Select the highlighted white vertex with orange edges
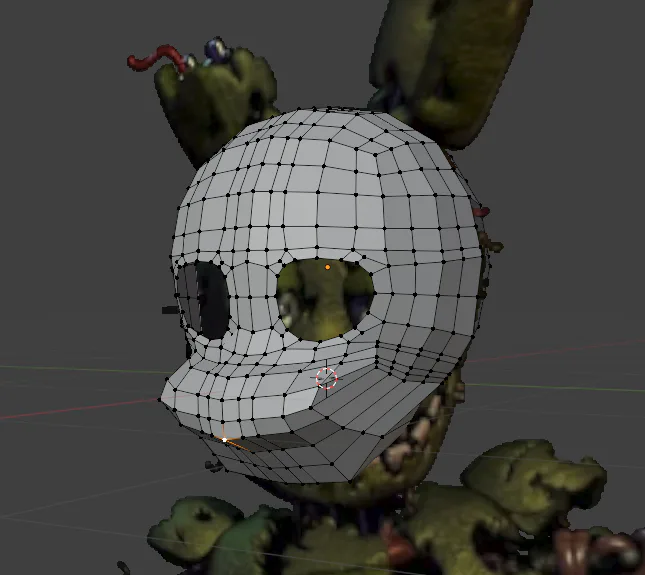The width and height of the screenshot is (645, 575). coord(225,440)
